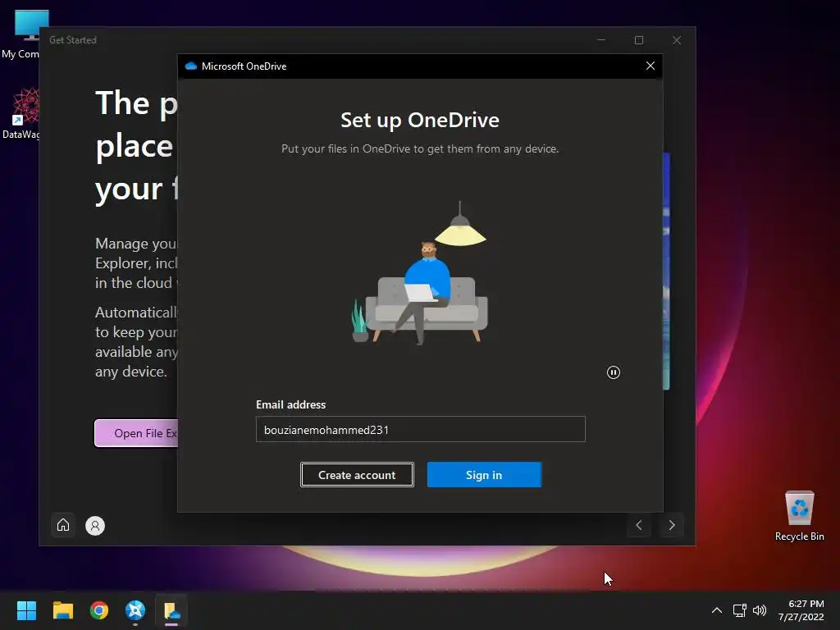Pause the OneDrive setup animation
Image resolution: width=840 pixels, height=630 pixels.
point(614,372)
